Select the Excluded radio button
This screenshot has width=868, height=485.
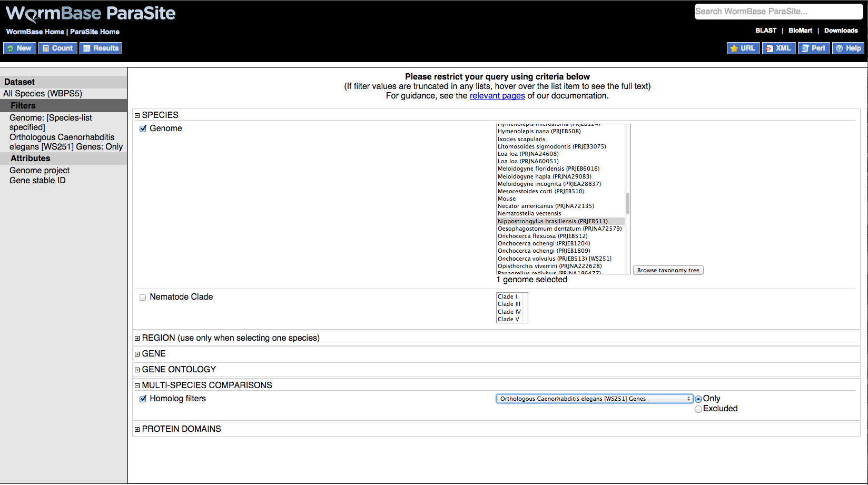click(x=698, y=409)
